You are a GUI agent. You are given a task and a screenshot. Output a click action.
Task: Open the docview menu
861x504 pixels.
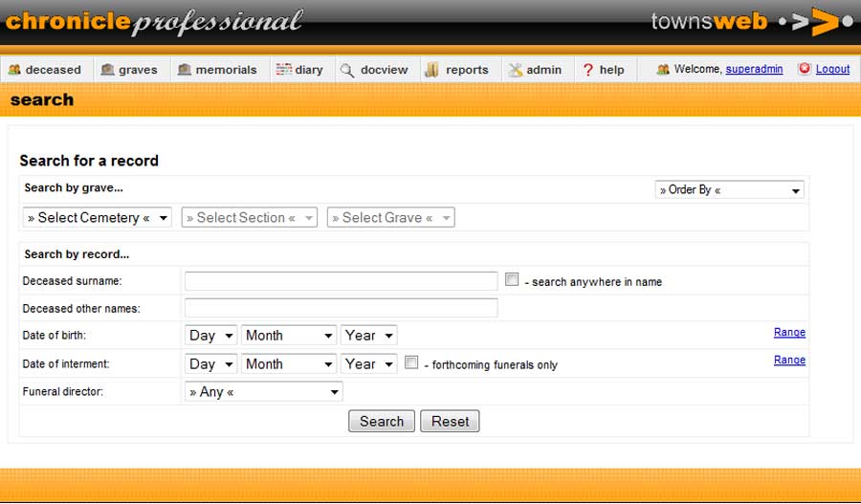[377, 70]
